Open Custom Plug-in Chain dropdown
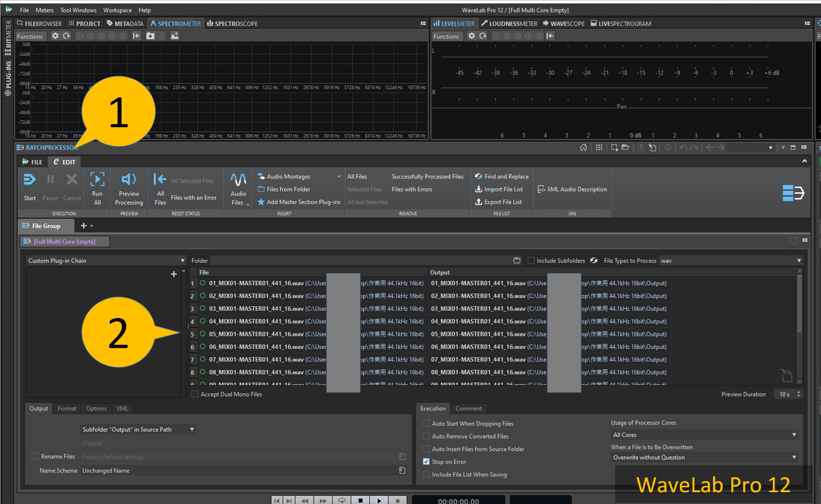Screen dimensions: 821x504 click(182, 260)
